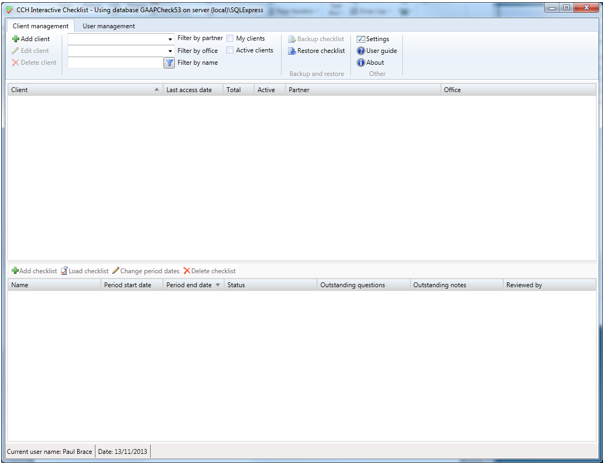Open the User guide label
The width and height of the screenshot is (606, 464).
381,51
